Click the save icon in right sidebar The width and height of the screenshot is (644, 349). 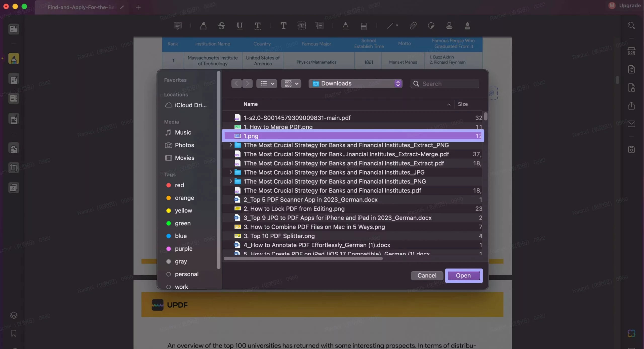tap(631, 149)
